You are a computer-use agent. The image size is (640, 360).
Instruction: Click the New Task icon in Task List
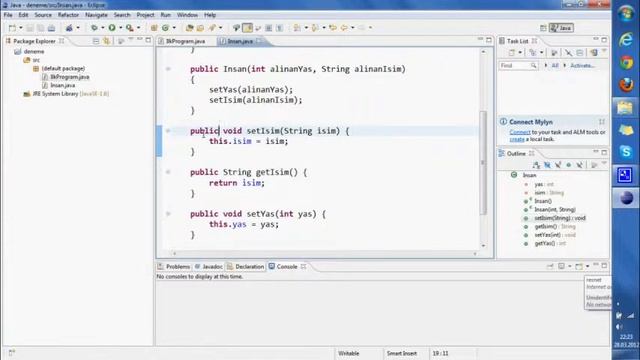tap(512, 53)
